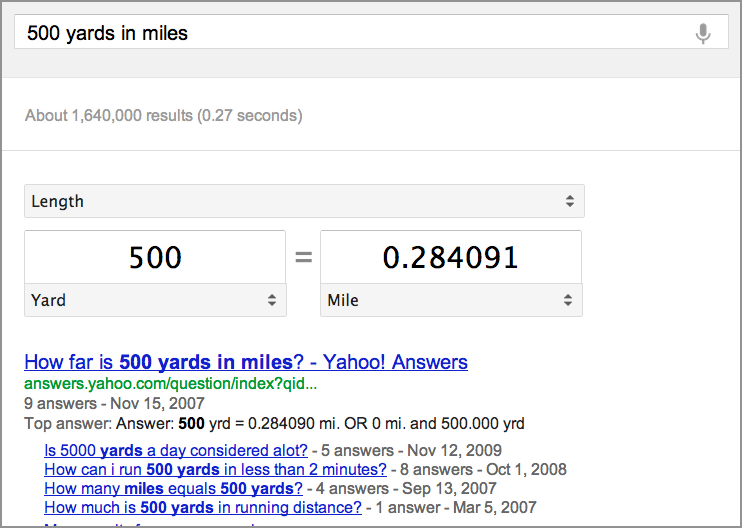Viewport: 742px width, 528px height.
Task: Open 'How can i run 500 yards' link
Action: (215, 469)
